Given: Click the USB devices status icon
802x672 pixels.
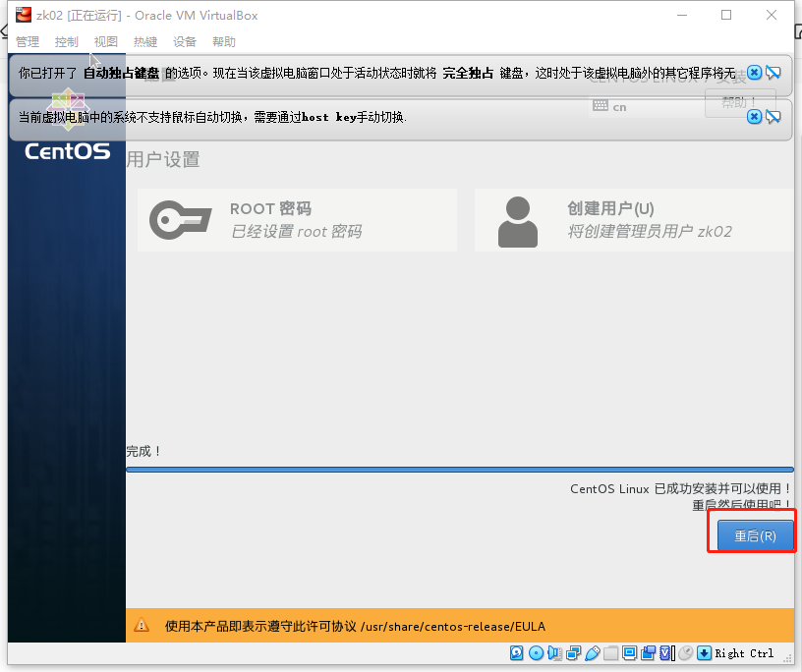Looking at the screenshot, I should [x=593, y=653].
